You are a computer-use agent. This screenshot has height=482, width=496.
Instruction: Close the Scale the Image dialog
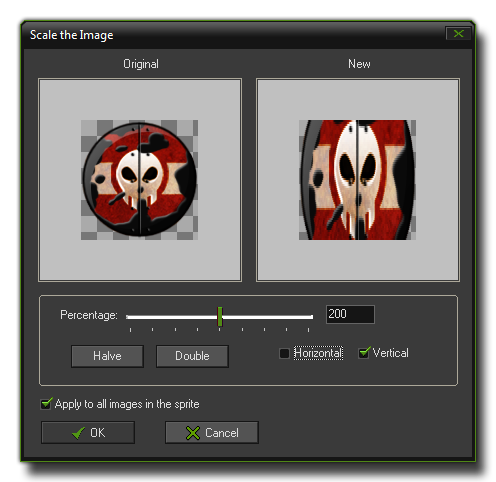(458, 34)
